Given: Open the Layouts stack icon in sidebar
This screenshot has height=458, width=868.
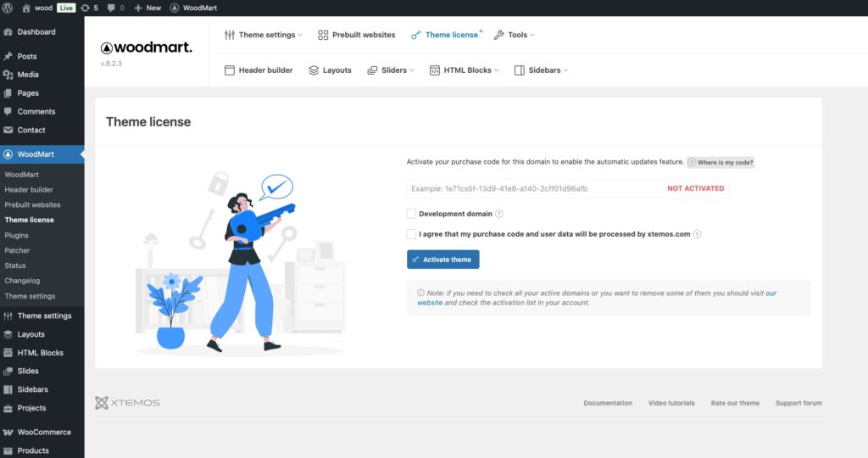Looking at the screenshot, I should click(x=8, y=334).
